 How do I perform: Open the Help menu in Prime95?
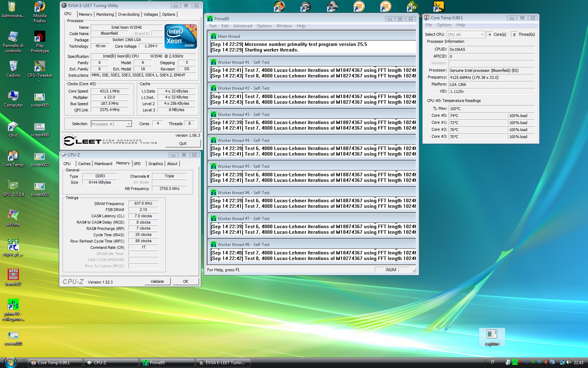[x=301, y=26]
